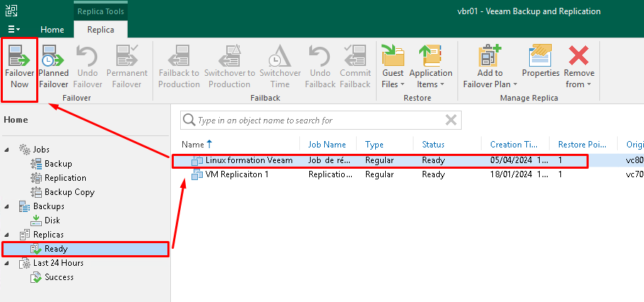Screen dimensions: 644x302
Task: Click the Undo Failover icon
Action: click(x=87, y=55)
